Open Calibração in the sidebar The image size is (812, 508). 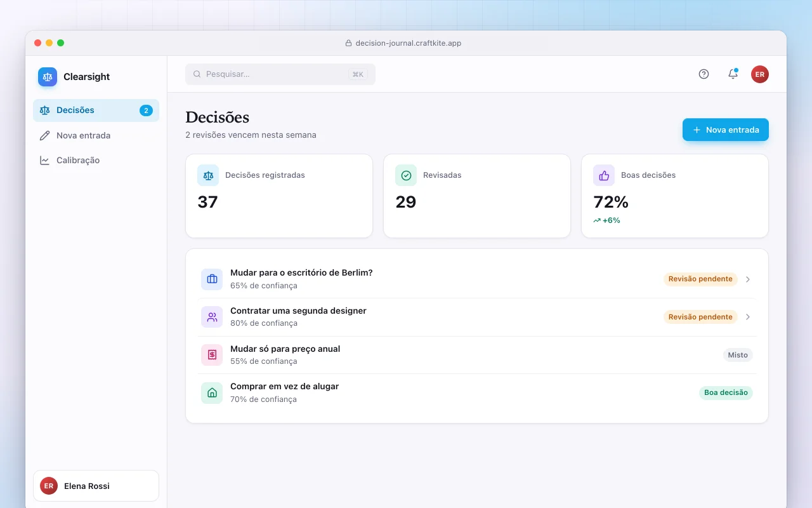coord(96,161)
